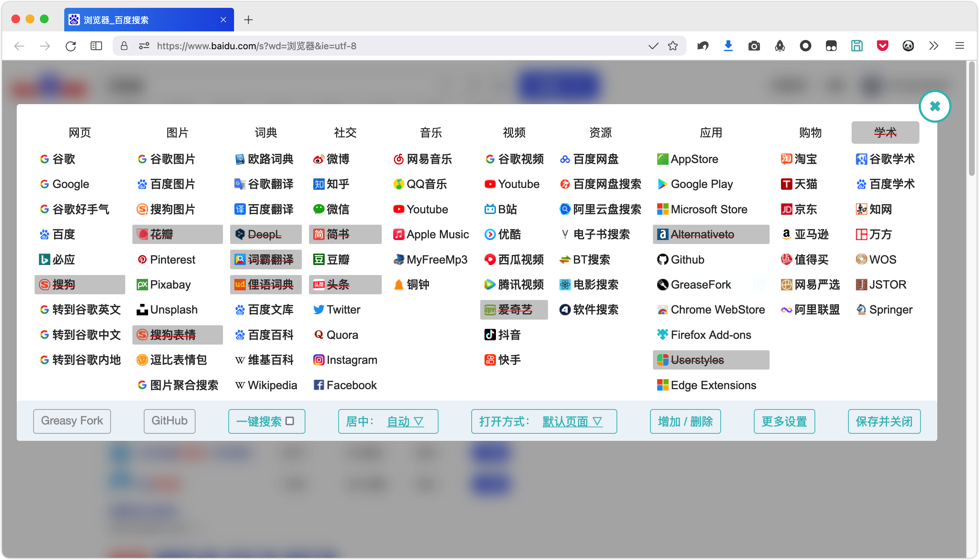Close the search panel with teal X
This screenshot has height=560, width=979.
(934, 106)
